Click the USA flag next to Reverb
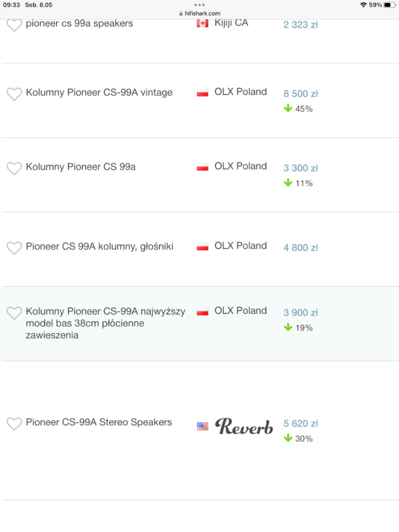Screen dimensions: 399x532 (203, 426)
